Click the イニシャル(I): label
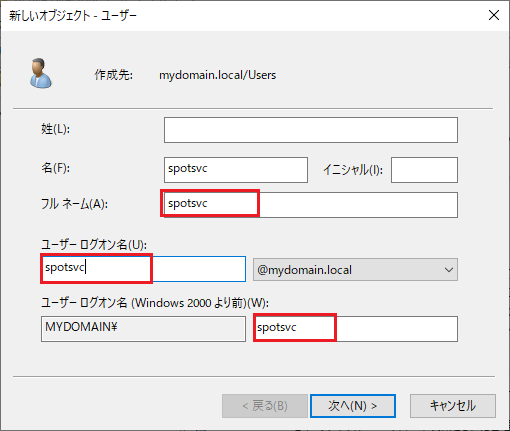 [353, 170]
